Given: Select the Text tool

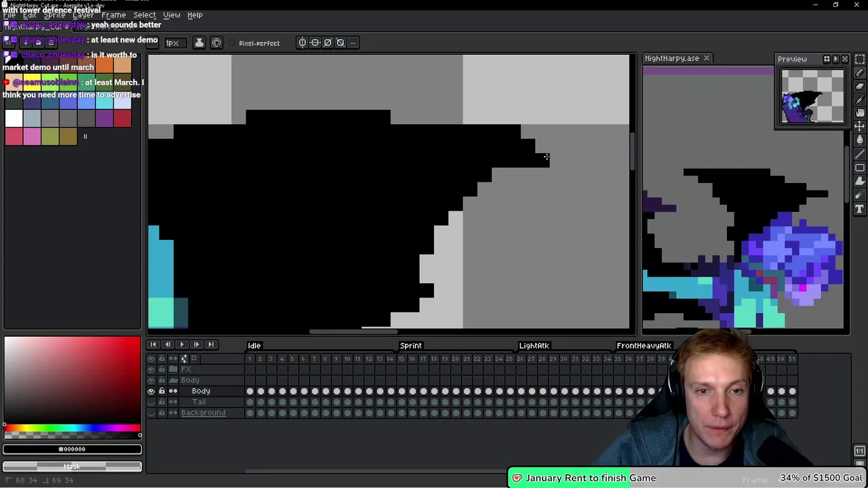Looking at the screenshot, I should tap(859, 209).
